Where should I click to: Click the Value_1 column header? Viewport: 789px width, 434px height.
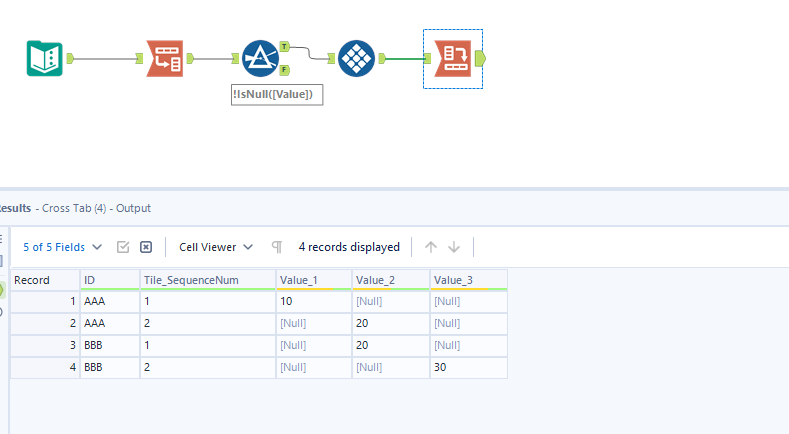[313, 280]
